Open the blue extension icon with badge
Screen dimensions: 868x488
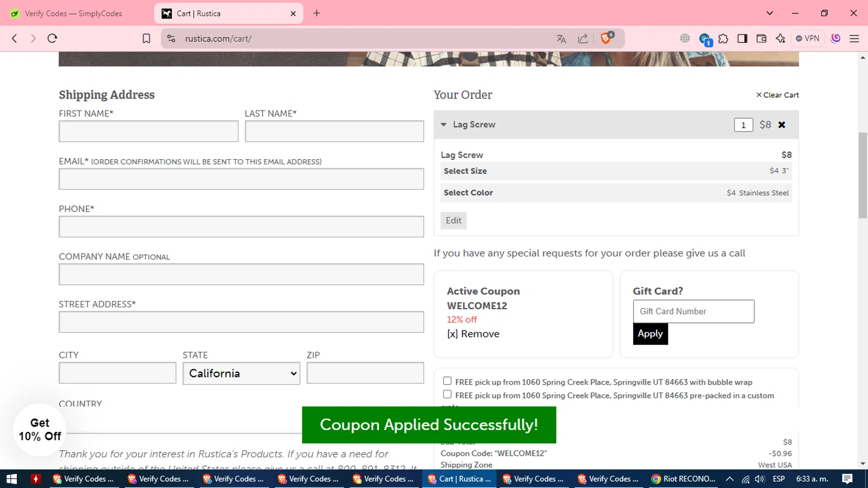[705, 39]
